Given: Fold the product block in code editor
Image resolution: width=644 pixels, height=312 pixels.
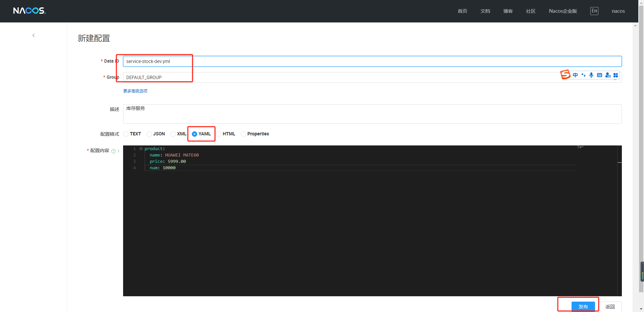Looking at the screenshot, I should [141, 148].
